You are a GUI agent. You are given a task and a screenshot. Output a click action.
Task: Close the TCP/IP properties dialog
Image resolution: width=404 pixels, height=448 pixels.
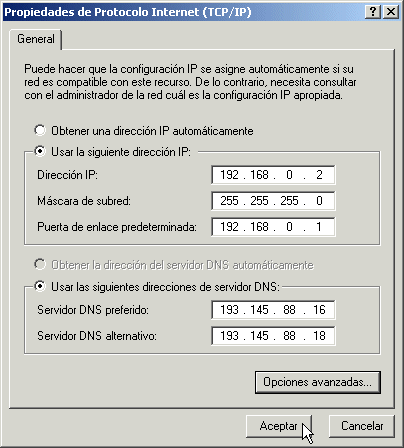click(x=391, y=12)
